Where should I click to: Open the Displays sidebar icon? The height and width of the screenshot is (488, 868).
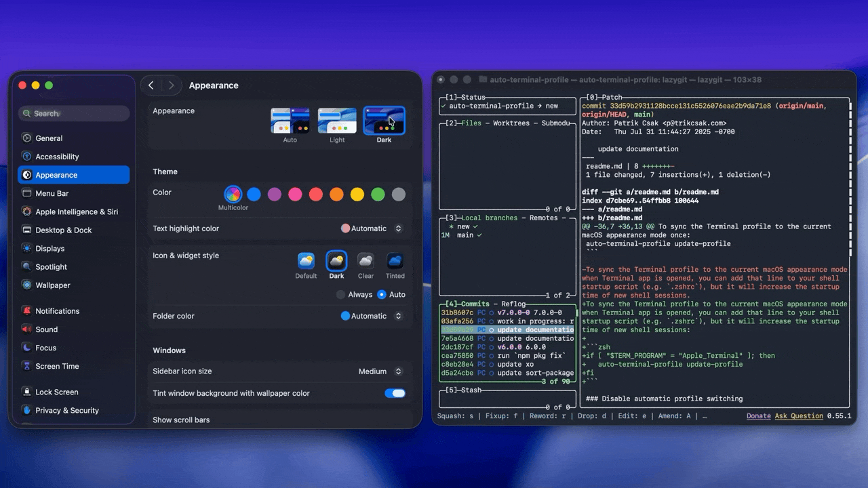point(26,249)
